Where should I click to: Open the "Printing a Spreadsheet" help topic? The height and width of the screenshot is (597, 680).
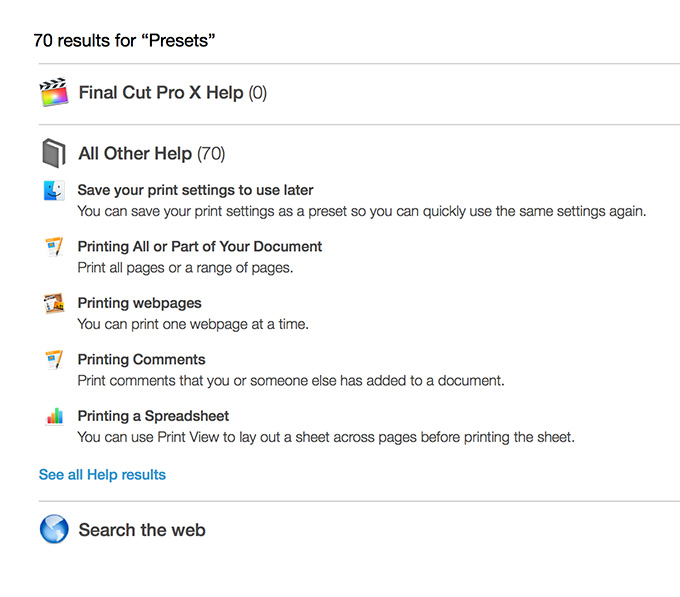[x=153, y=416]
